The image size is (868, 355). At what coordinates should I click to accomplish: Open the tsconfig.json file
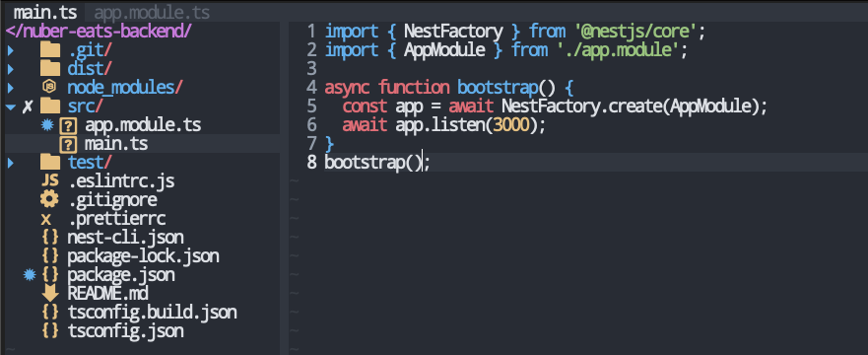[x=126, y=331]
